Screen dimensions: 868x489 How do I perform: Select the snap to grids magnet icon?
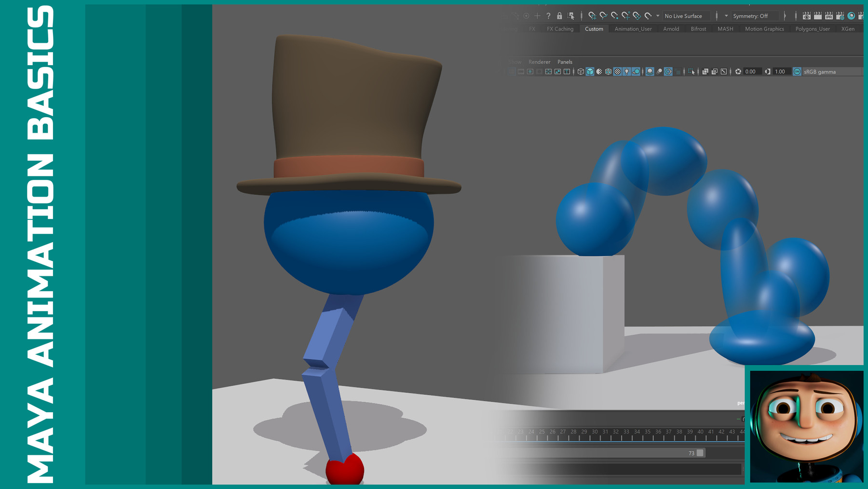coord(592,16)
